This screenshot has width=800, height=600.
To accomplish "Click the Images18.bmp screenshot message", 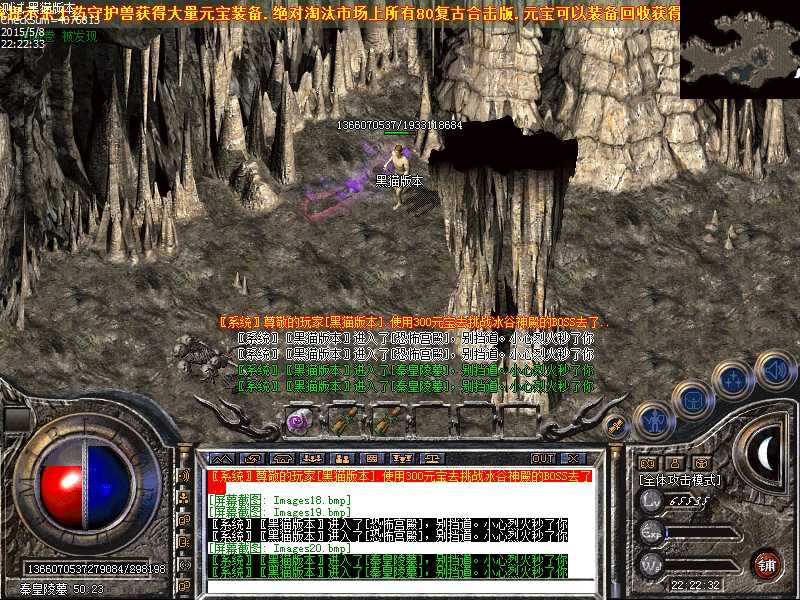I will point(280,501).
